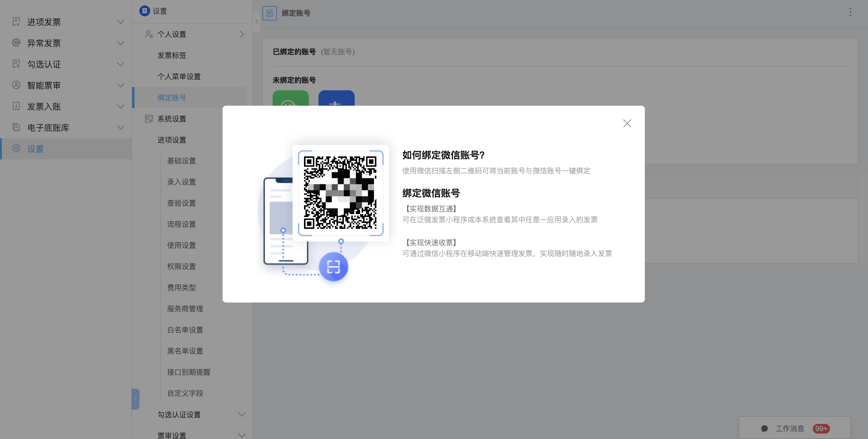Click 进项发票 label in main sidebar
The height and width of the screenshot is (439, 868).
44,22
